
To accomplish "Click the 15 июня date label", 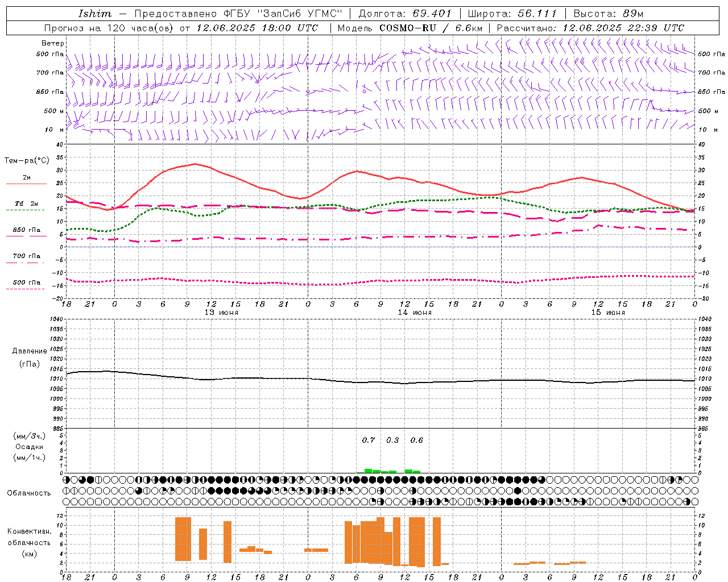I will coord(608,313).
